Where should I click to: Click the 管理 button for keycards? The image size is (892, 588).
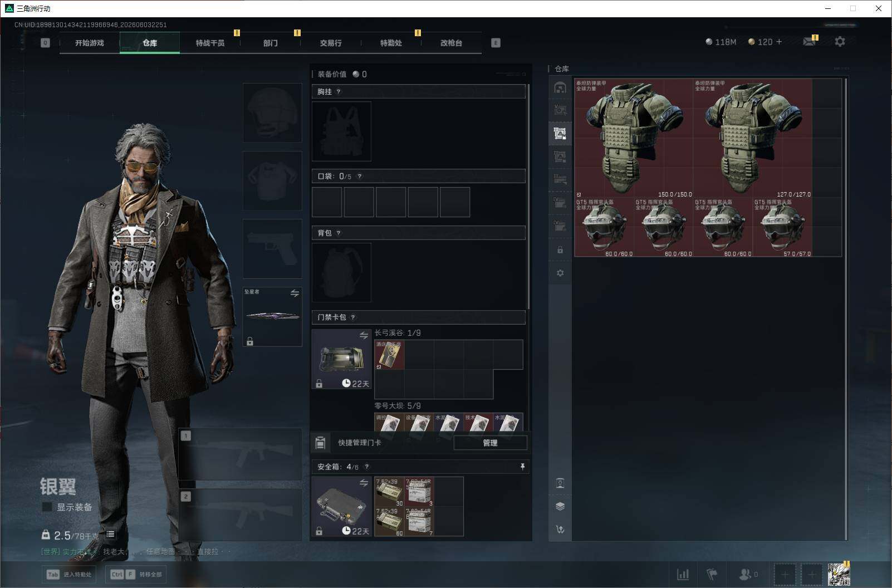(x=490, y=443)
